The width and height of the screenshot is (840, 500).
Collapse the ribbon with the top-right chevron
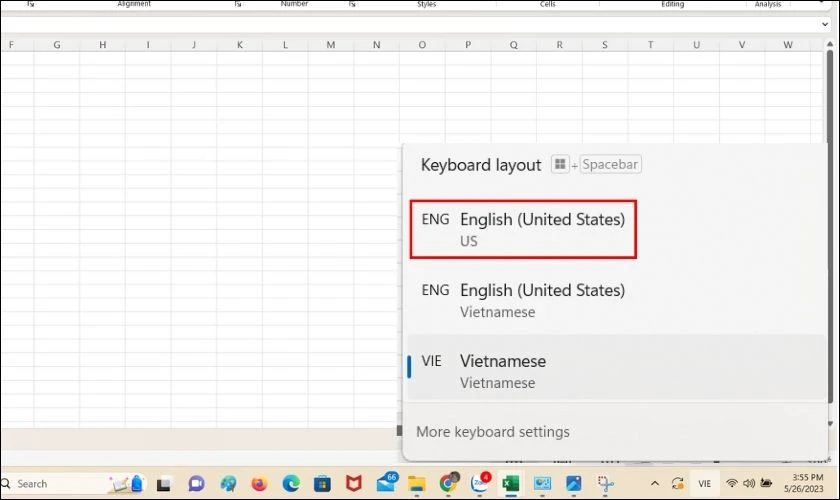[822, 3]
